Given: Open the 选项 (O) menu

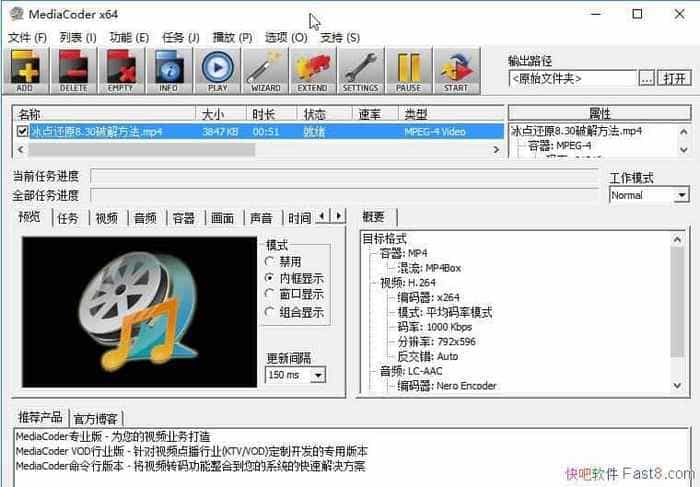Looking at the screenshot, I should (286, 37).
